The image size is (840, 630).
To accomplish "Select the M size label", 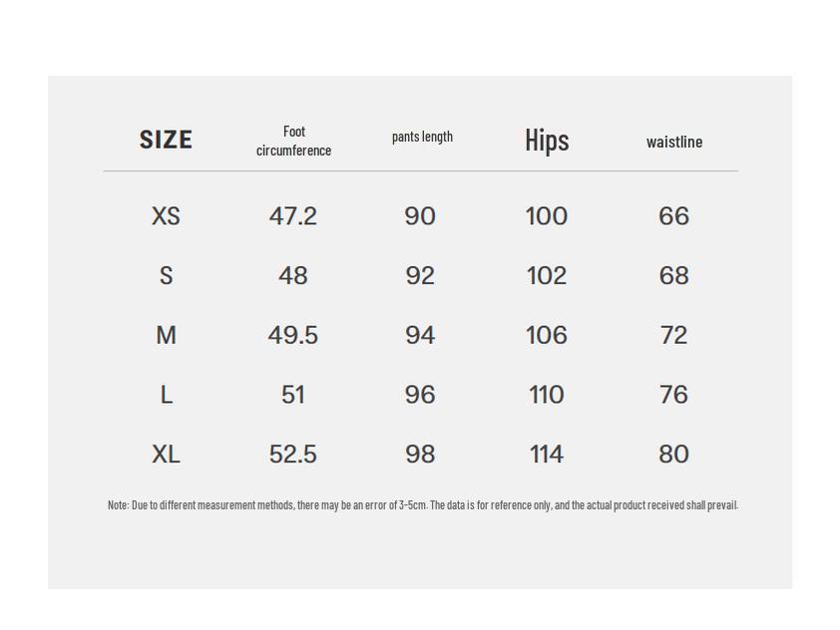I will (166, 336).
